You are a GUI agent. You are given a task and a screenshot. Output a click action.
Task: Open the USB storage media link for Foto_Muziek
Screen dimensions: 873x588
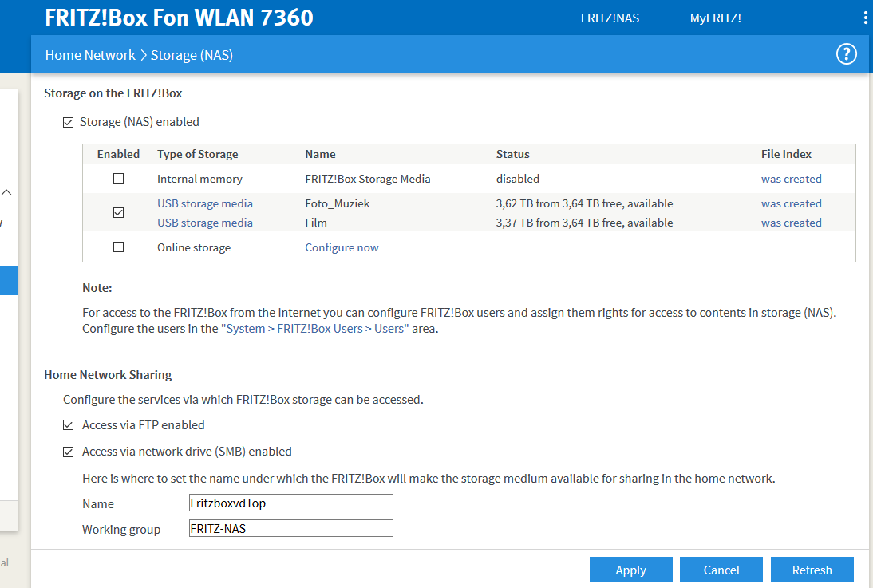click(204, 203)
